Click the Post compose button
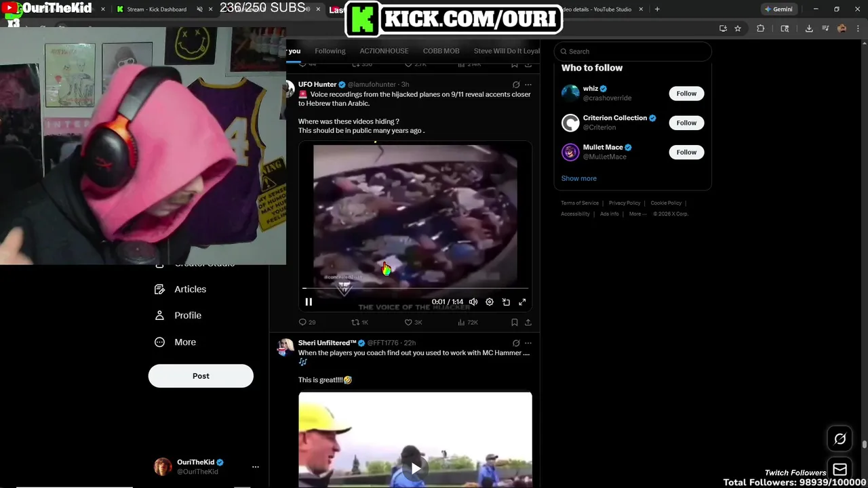Image resolution: width=868 pixels, height=488 pixels. click(201, 376)
